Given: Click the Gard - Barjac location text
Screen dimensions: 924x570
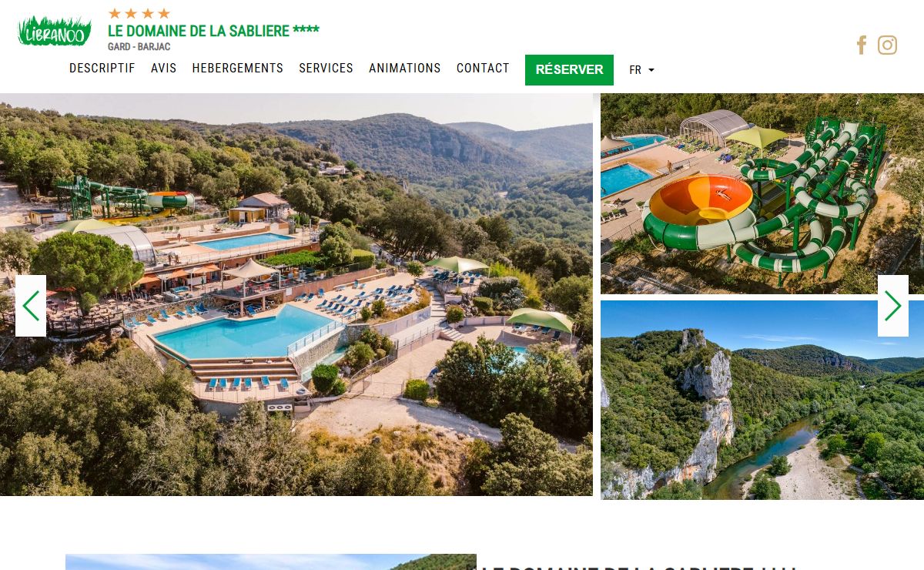Looking at the screenshot, I should [x=139, y=47].
